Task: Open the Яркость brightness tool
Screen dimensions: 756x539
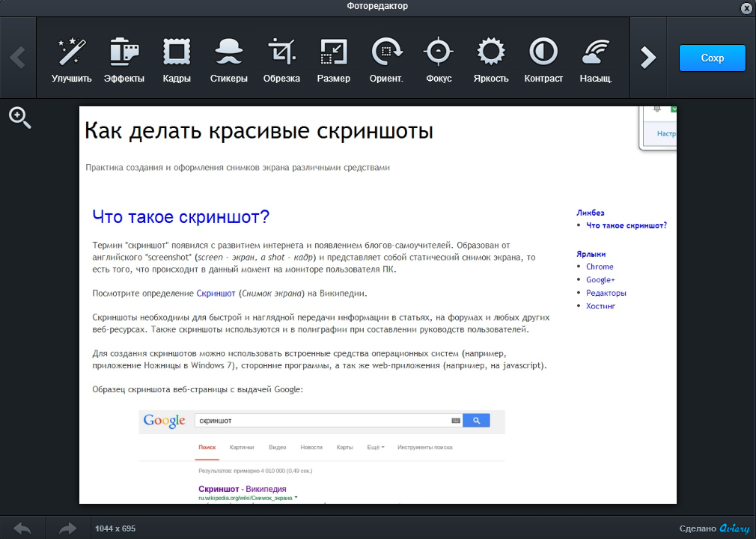Action: click(491, 60)
